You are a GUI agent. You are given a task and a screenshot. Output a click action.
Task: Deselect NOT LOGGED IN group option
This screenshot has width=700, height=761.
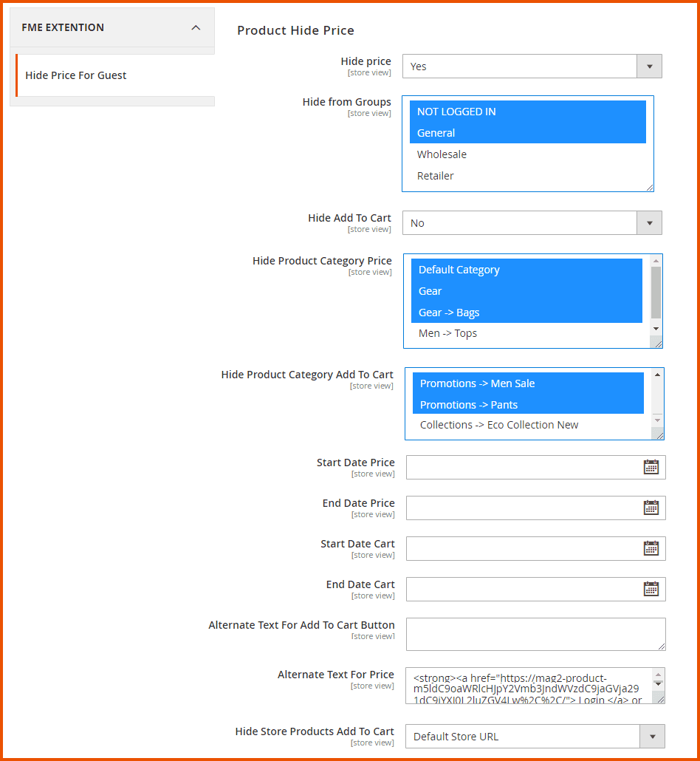tap(456, 112)
